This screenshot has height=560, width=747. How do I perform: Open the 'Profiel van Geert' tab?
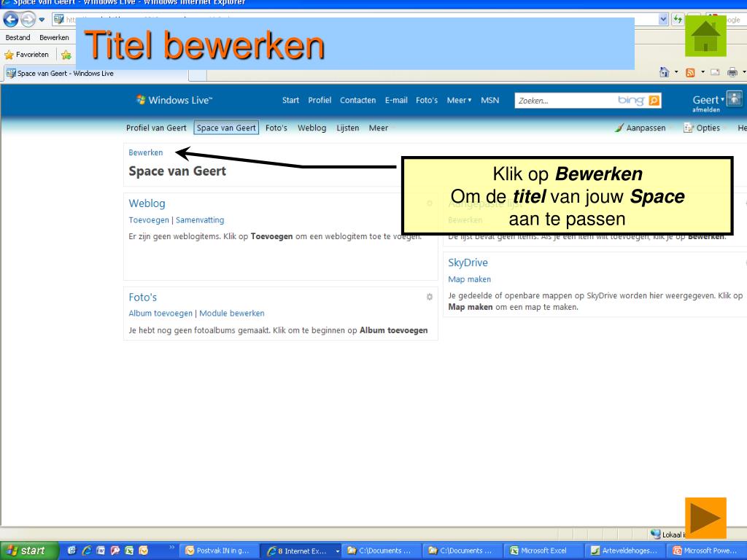tap(156, 128)
